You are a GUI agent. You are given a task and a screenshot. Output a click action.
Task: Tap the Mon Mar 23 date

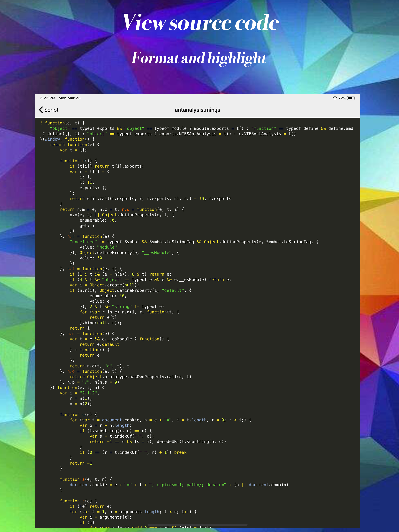click(69, 98)
